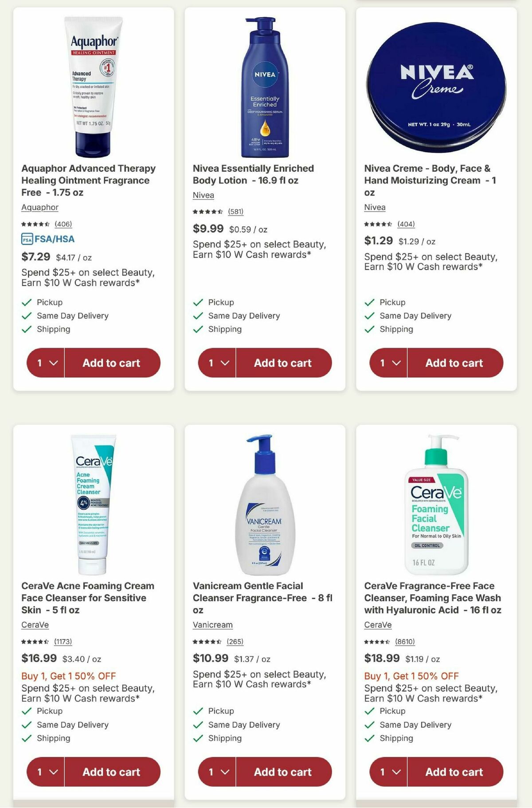
Task: Open the Aquaphor Advanced Therapy product title
Action: 88,180
